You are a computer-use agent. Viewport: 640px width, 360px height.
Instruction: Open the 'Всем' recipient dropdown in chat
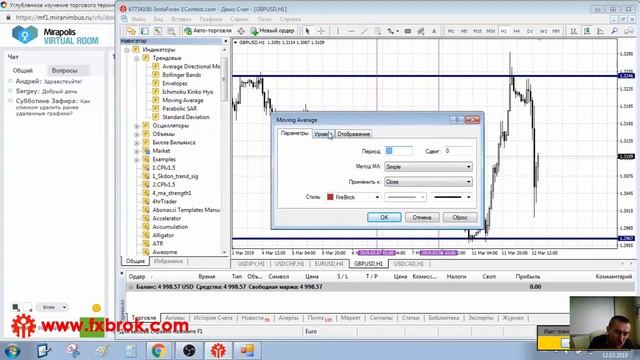click(x=52, y=307)
